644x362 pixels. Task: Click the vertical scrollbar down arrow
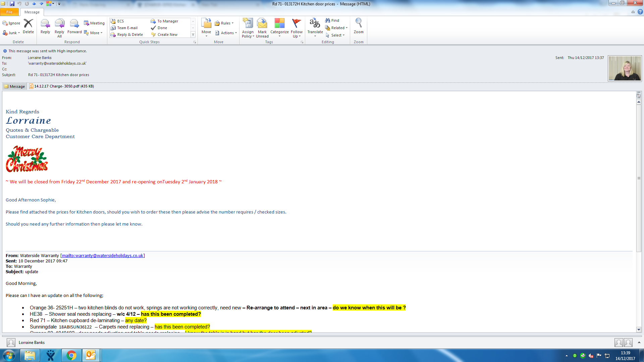[639, 329]
